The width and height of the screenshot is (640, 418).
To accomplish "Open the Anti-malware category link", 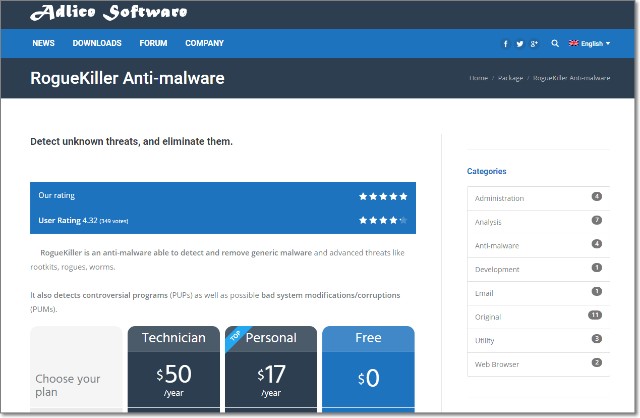I will point(497,244).
